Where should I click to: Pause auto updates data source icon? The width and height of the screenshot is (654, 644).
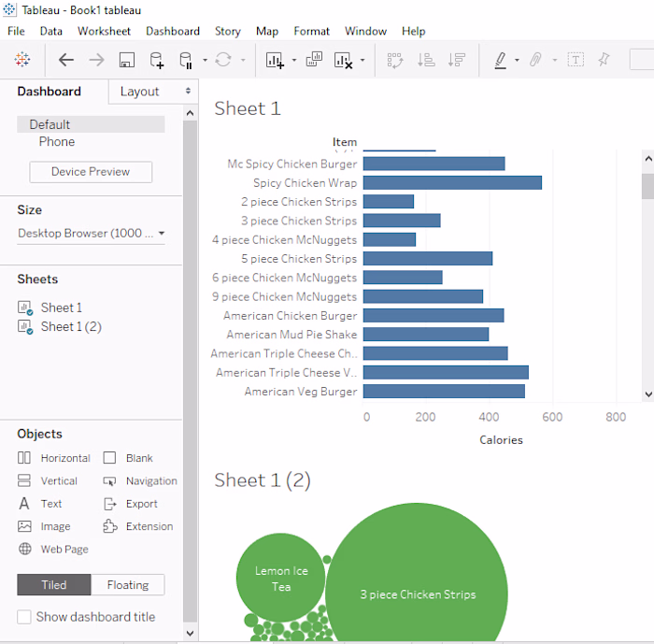point(186,60)
